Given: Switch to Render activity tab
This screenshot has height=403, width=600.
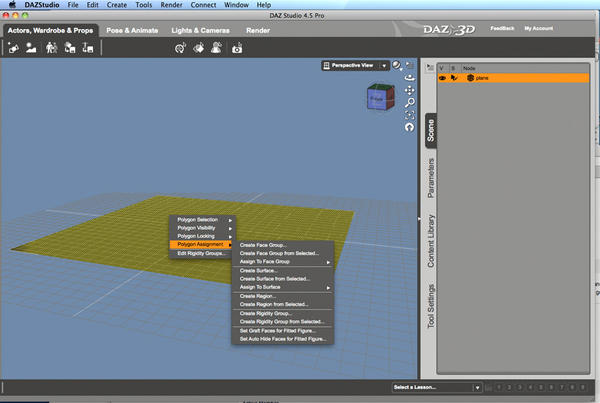Looking at the screenshot, I should pos(258,30).
